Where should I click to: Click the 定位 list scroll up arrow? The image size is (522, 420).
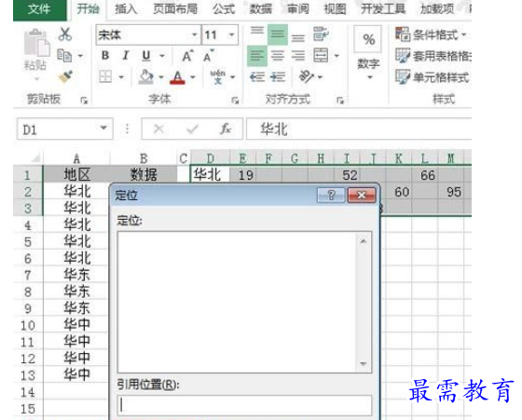pos(364,241)
